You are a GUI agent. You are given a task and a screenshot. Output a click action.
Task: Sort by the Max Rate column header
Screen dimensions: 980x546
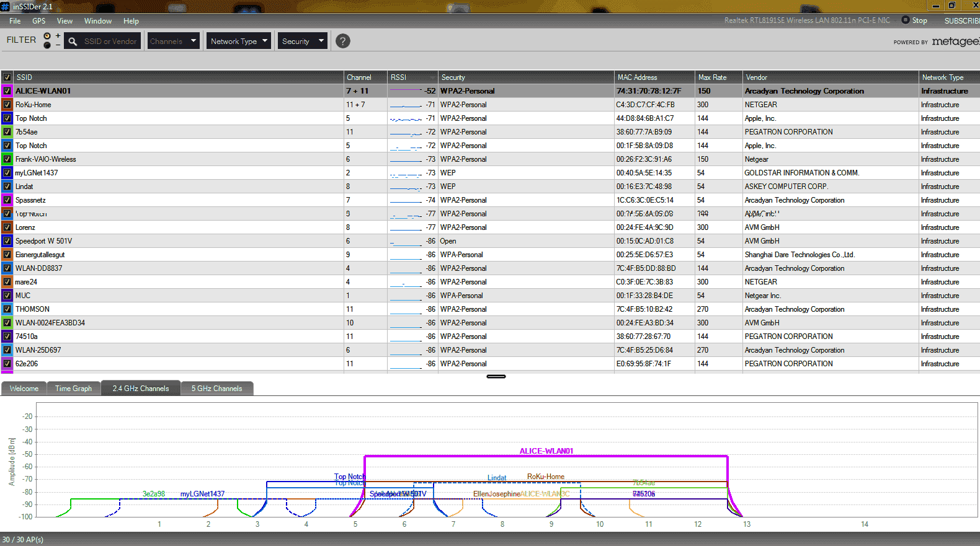click(x=719, y=77)
